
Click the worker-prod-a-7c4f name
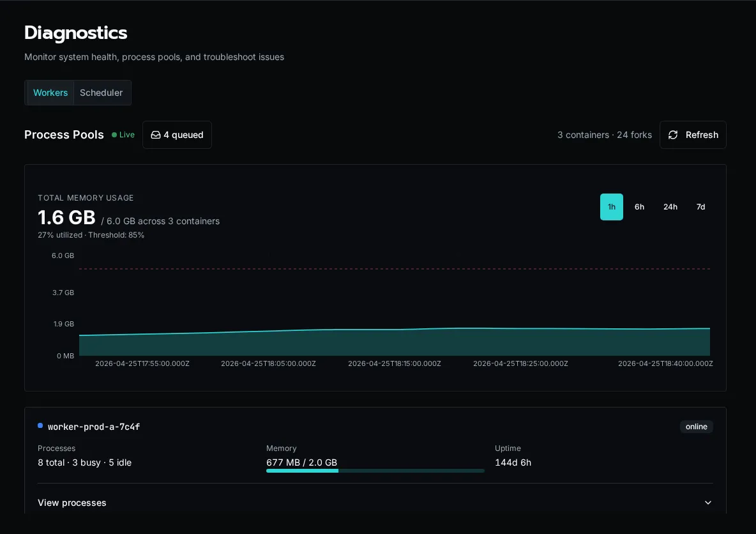point(94,427)
